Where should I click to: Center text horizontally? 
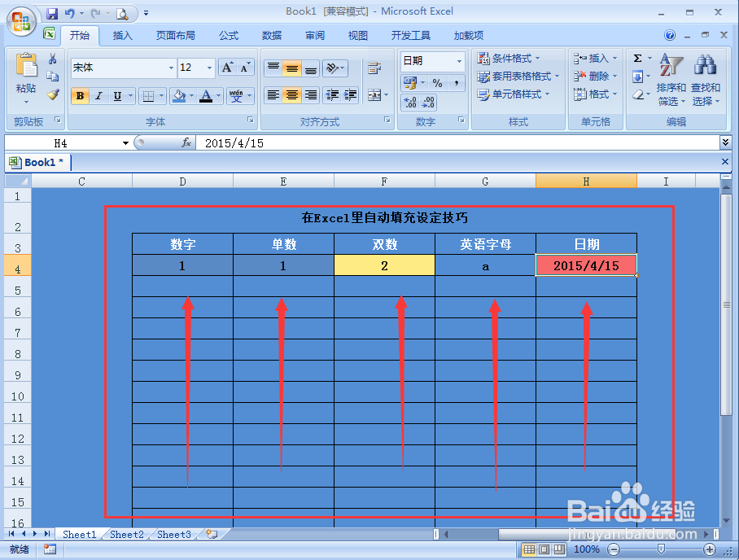(291, 95)
